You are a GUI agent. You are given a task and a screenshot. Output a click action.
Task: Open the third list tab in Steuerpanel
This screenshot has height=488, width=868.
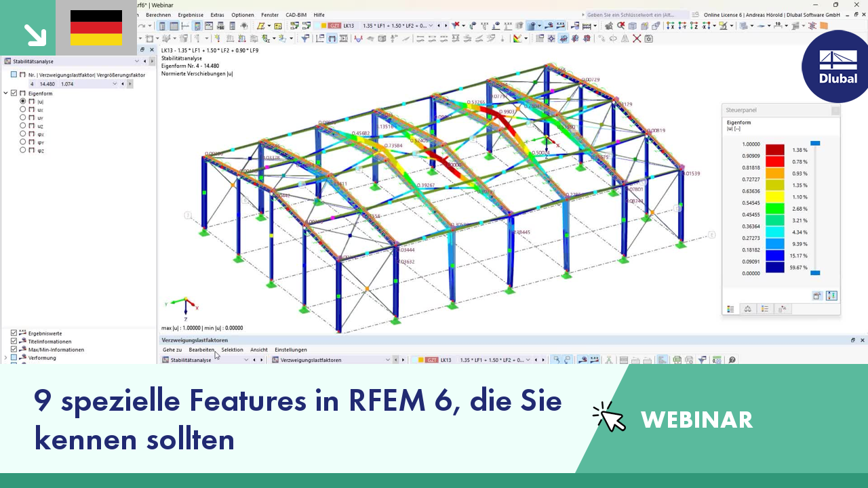point(765,309)
